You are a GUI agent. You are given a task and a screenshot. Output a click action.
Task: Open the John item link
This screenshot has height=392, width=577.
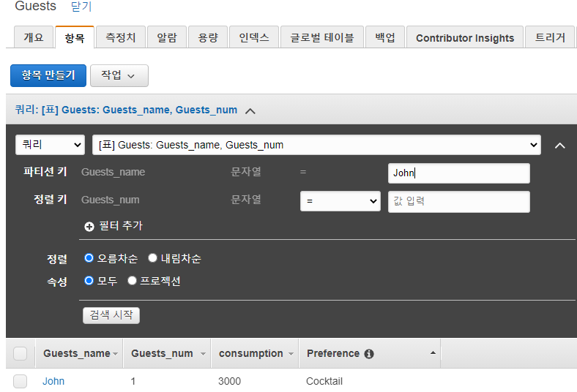pyautogui.click(x=53, y=381)
